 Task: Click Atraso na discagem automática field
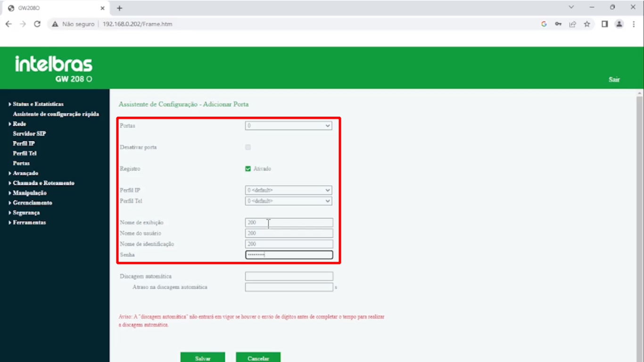tap(289, 287)
